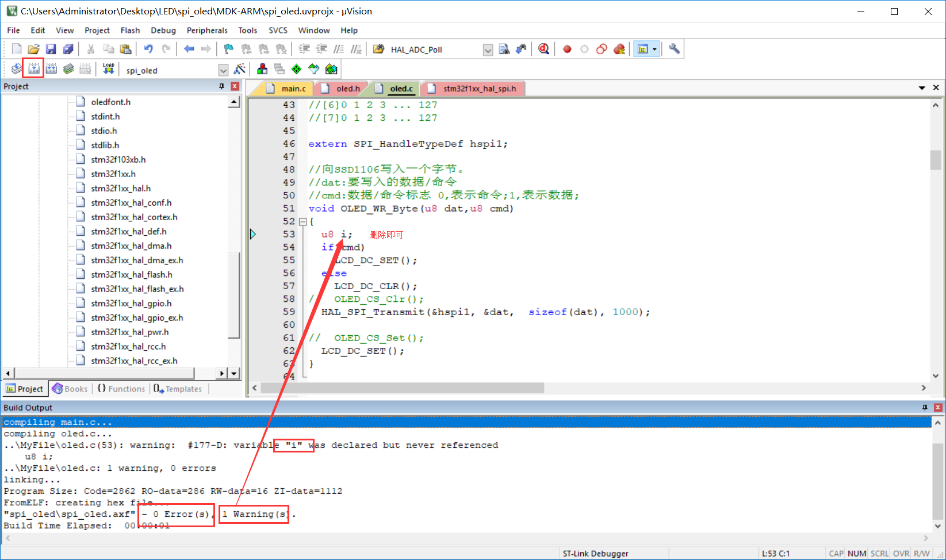Toggle auto-hide pin on Build Output panel
This screenshot has width=946, height=560.
coord(925,408)
